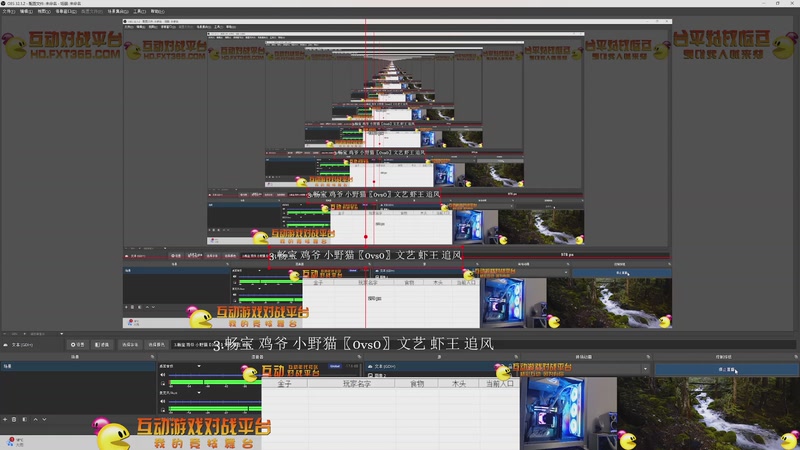The width and height of the screenshot is (800, 450).
Task: Open the 麦克风/Aux channel options arrow
Action: pyautogui.click(x=199, y=393)
